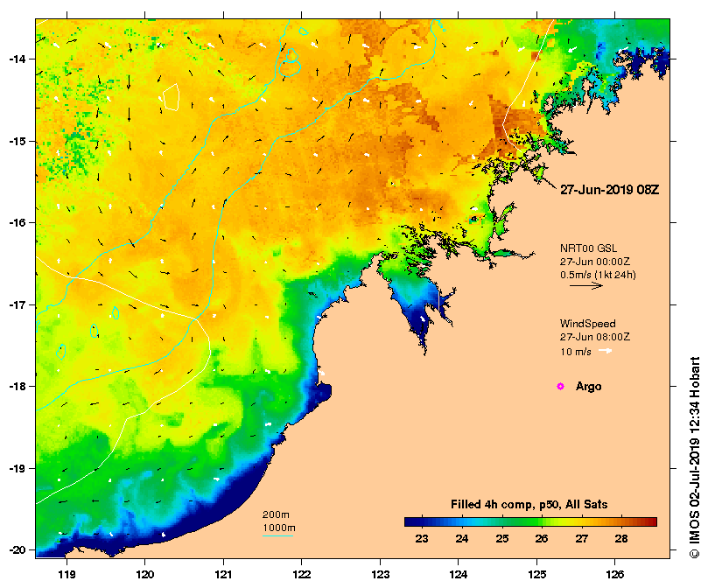Click the black 0.5m/s current reference arrow
708x588 pixels.
tap(586, 285)
